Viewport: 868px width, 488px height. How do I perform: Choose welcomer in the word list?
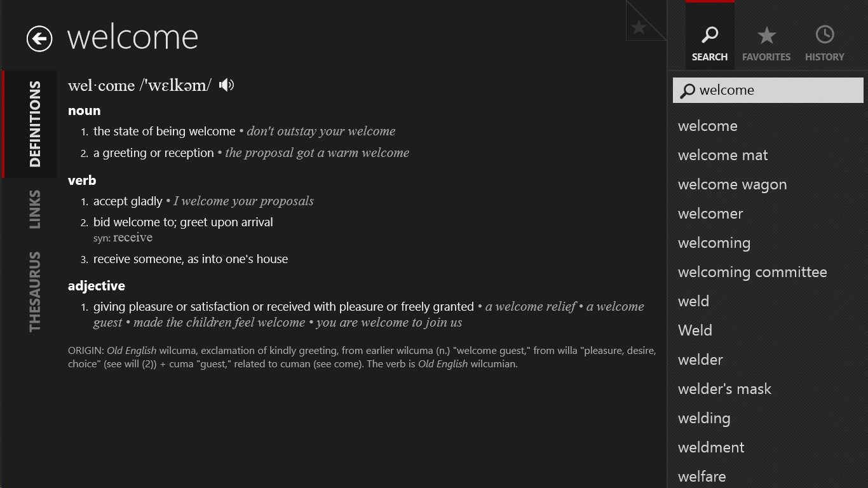pos(710,213)
